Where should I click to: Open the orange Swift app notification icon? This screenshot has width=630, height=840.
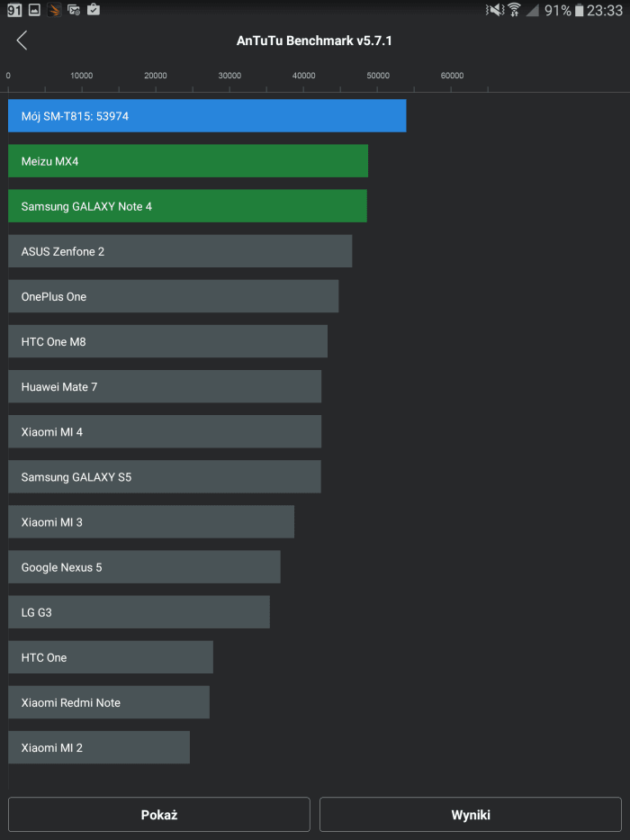(x=54, y=10)
